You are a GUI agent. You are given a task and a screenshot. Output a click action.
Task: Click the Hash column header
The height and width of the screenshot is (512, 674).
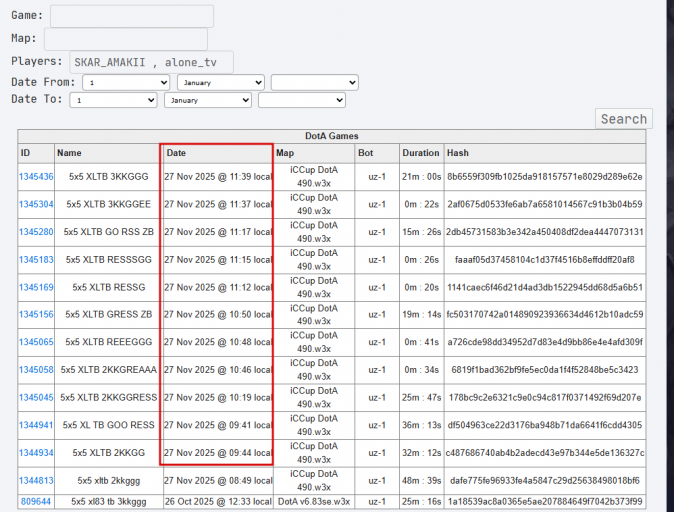point(545,153)
